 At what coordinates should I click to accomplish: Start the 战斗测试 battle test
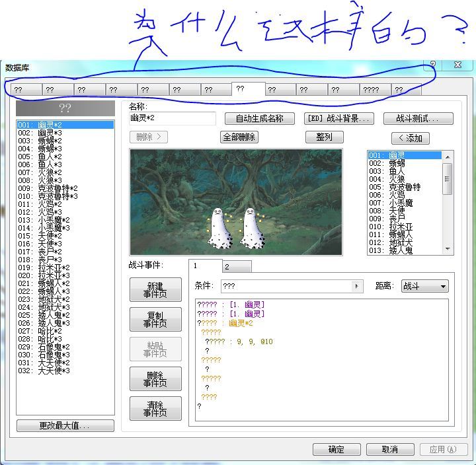coord(418,119)
